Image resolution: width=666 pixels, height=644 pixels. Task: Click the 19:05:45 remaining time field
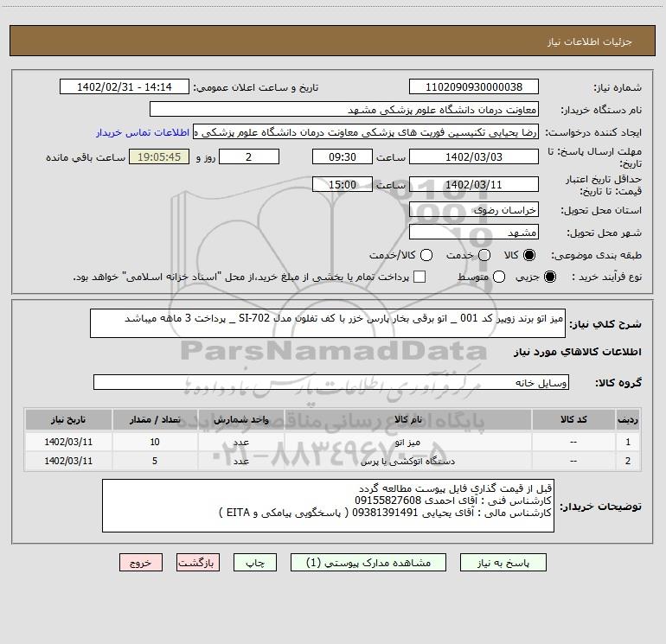[159, 156]
